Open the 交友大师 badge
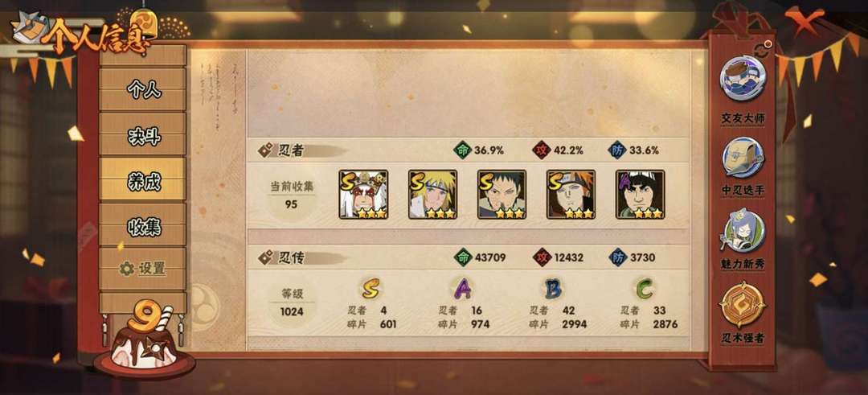 743,78
